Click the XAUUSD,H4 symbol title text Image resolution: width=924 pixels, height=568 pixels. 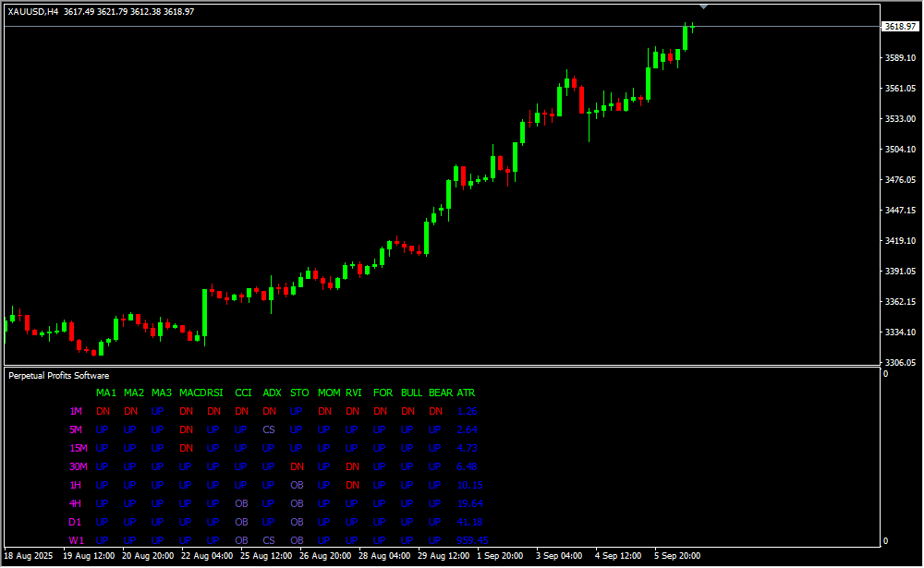[x=34, y=11]
